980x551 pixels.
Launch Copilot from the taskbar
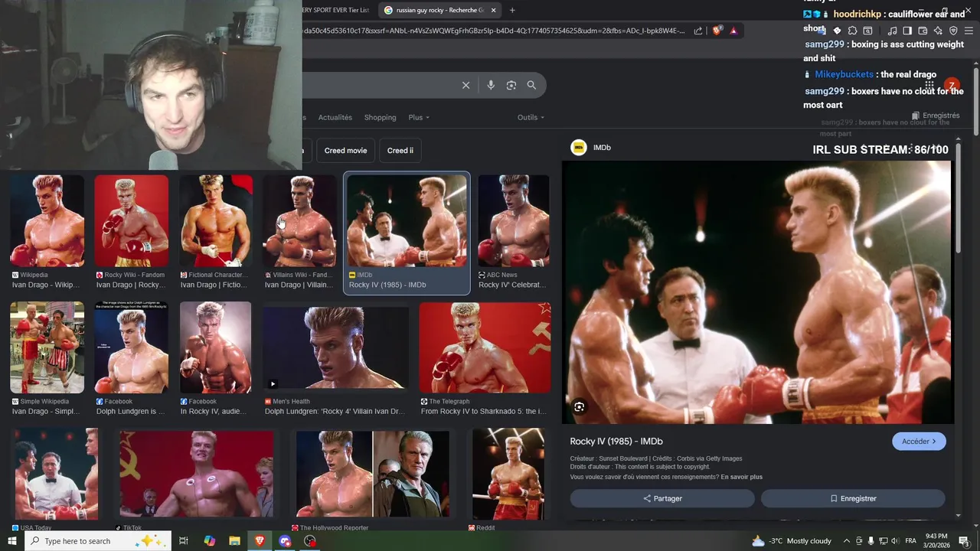point(210,541)
